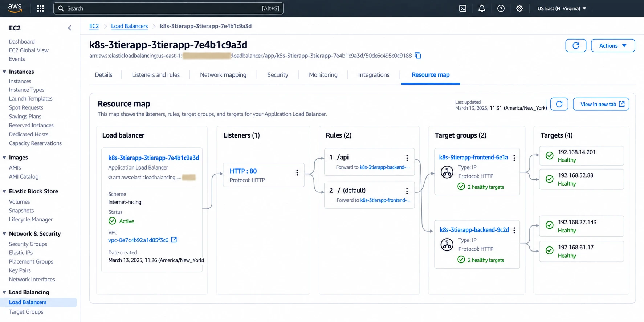This screenshot has width=644, height=322.
Task: Open k8s-3tierapp-frontend-6e1a target group link
Action: coord(473,157)
